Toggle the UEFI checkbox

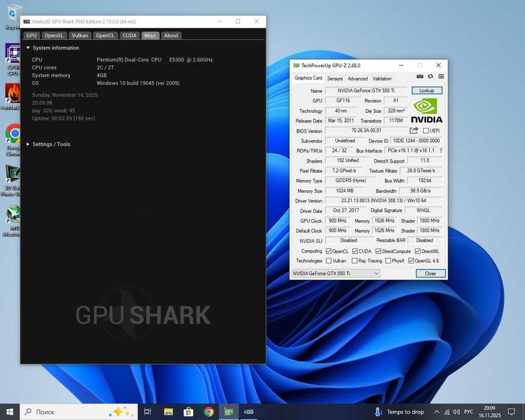point(426,131)
